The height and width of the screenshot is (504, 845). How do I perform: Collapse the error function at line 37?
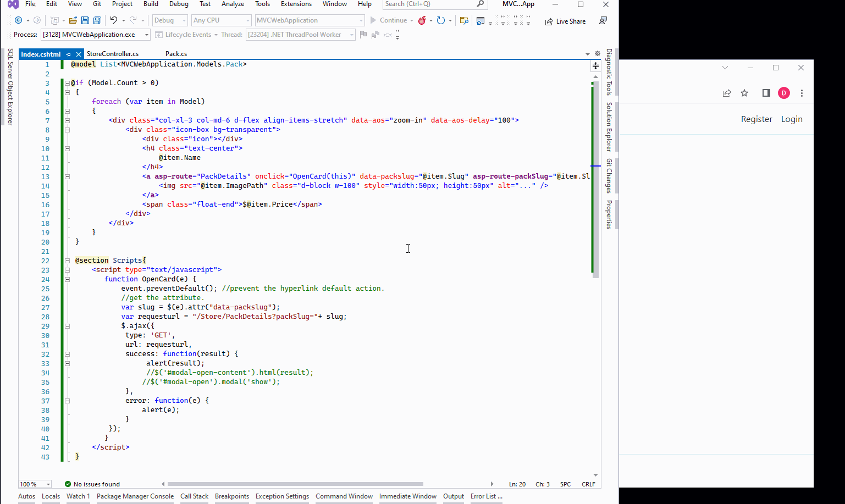click(67, 401)
